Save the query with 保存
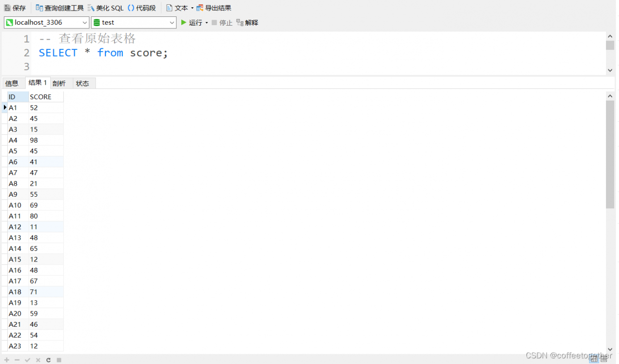The image size is (619, 364). tap(15, 8)
